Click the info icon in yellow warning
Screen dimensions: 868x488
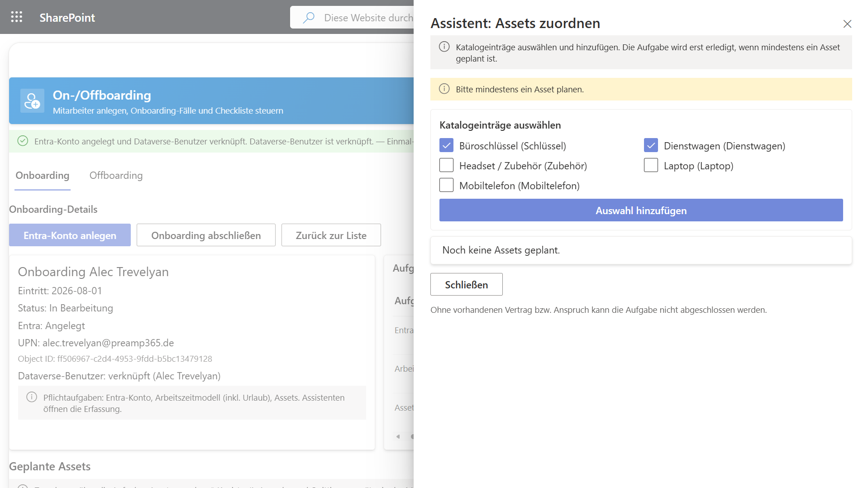click(x=444, y=89)
